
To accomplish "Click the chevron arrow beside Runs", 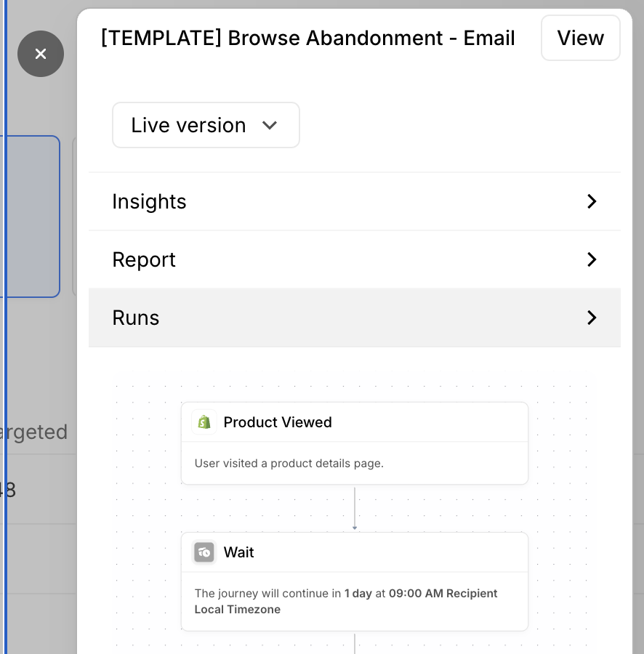I will pyautogui.click(x=592, y=318).
